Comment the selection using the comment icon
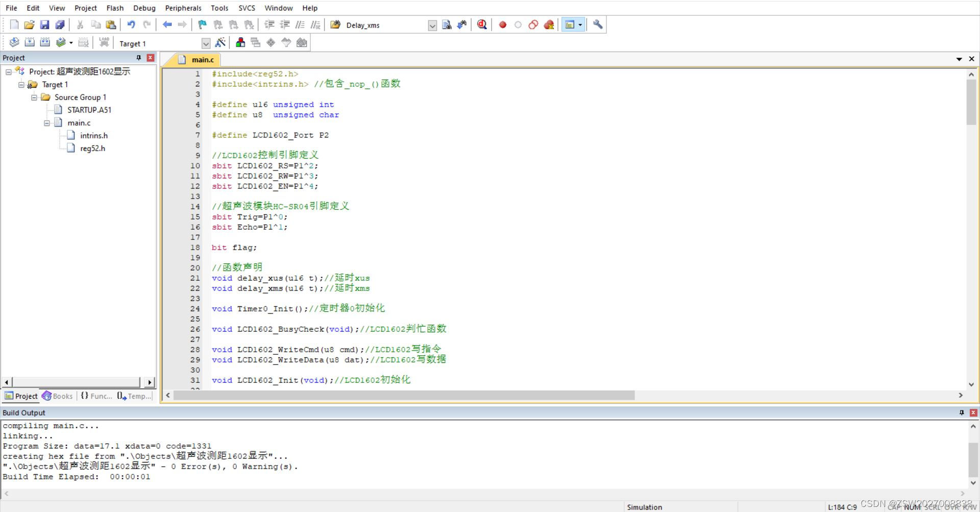This screenshot has width=980, height=512. click(300, 25)
